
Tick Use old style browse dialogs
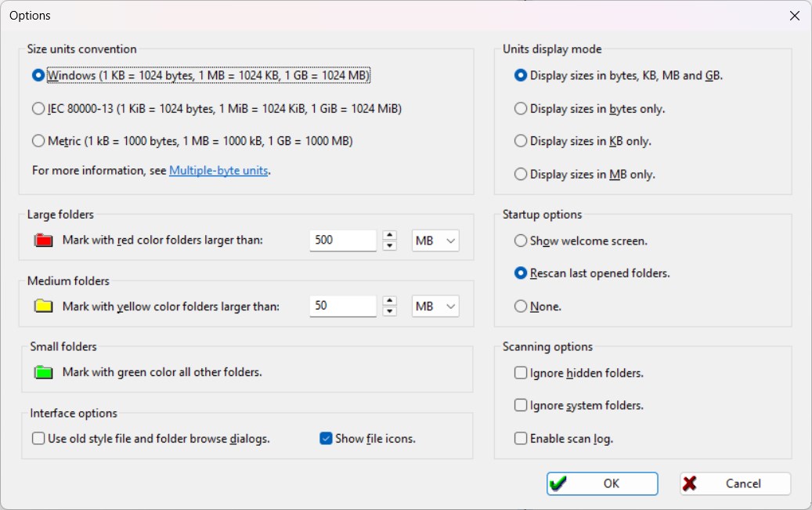[38, 439]
